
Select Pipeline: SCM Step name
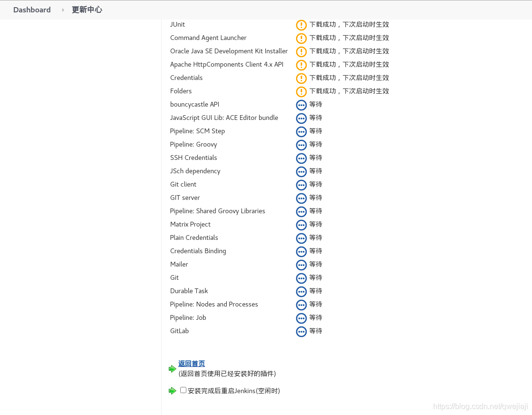tap(197, 131)
